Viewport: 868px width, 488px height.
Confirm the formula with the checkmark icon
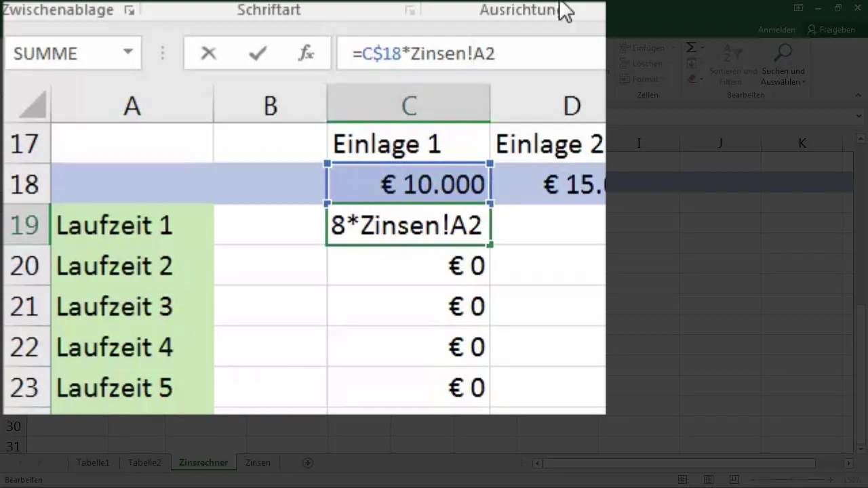pyautogui.click(x=258, y=54)
